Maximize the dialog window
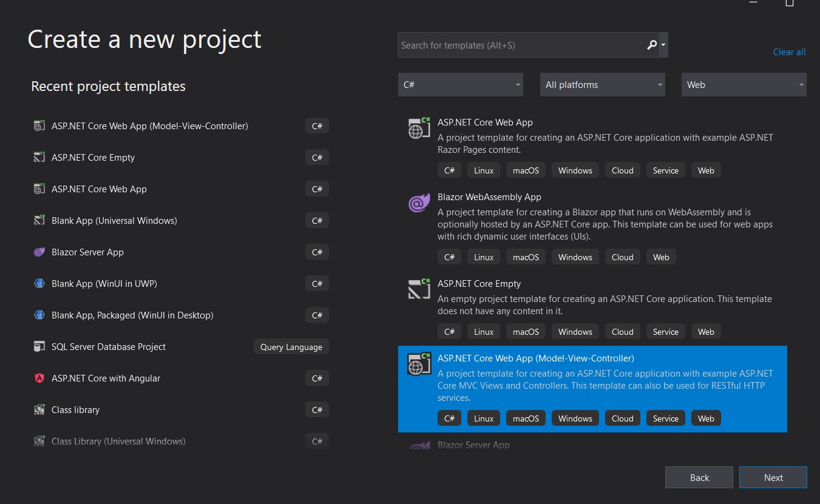Screen dimensions: 820x504 click(789, 3)
